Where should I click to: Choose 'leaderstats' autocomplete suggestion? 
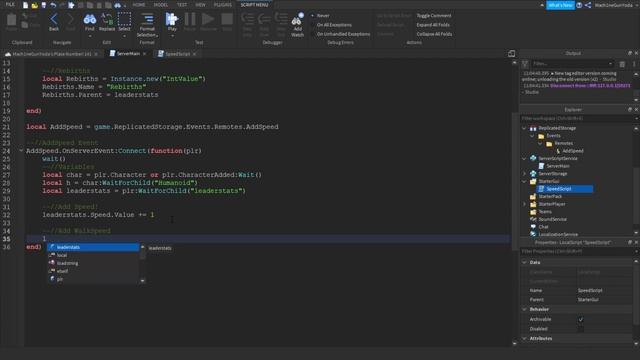[x=93, y=247]
